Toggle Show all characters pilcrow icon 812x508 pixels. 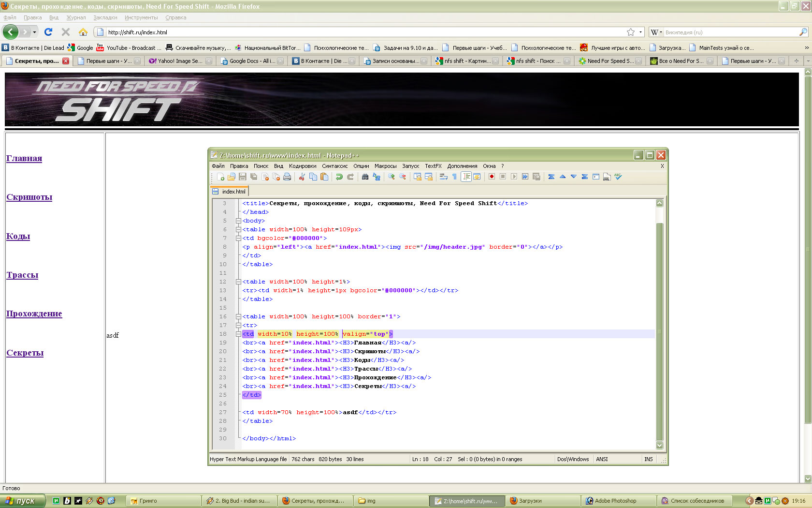coord(454,177)
